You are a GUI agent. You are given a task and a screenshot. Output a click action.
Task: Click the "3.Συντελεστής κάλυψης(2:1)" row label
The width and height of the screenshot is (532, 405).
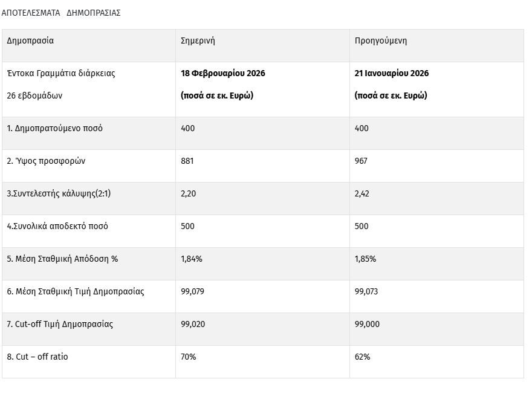pyautogui.click(x=60, y=193)
